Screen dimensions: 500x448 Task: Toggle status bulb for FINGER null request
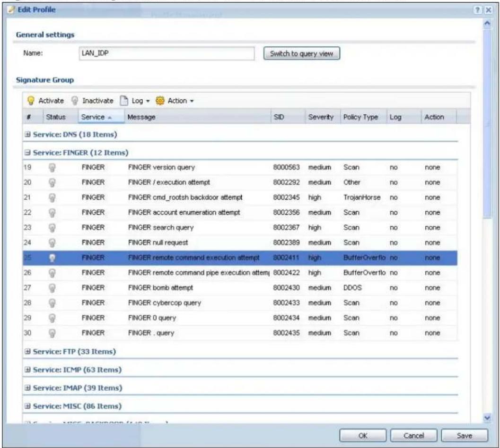click(x=52, y=243)
